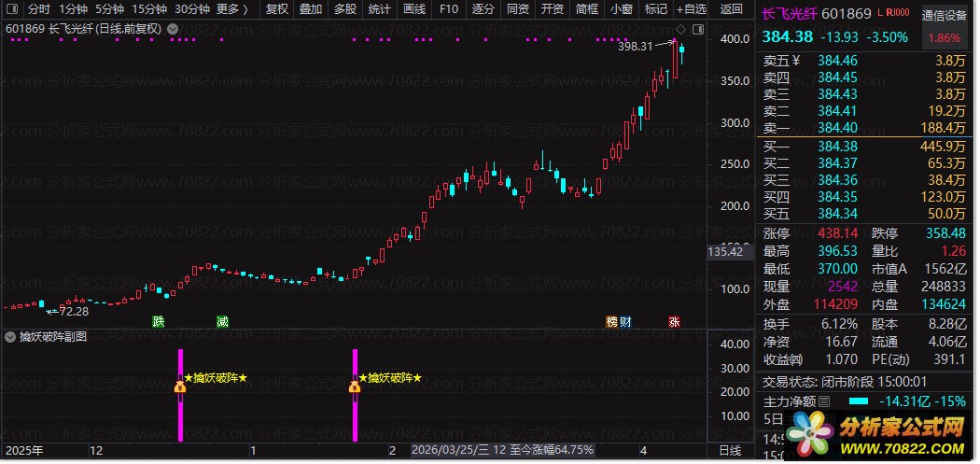The image size is (980, 464).
Task: Click the second money bag signal icon
Action: [x=355, y=387]
